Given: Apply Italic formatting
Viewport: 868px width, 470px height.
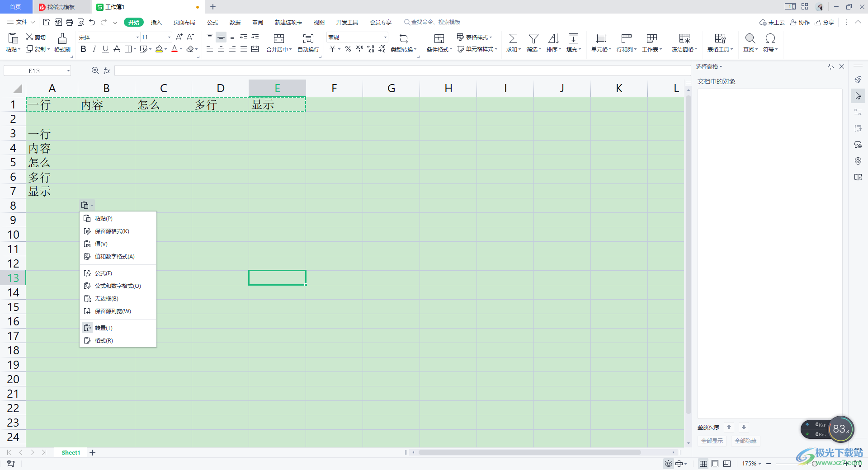Looking at the screenshot, I should [94, 49].
